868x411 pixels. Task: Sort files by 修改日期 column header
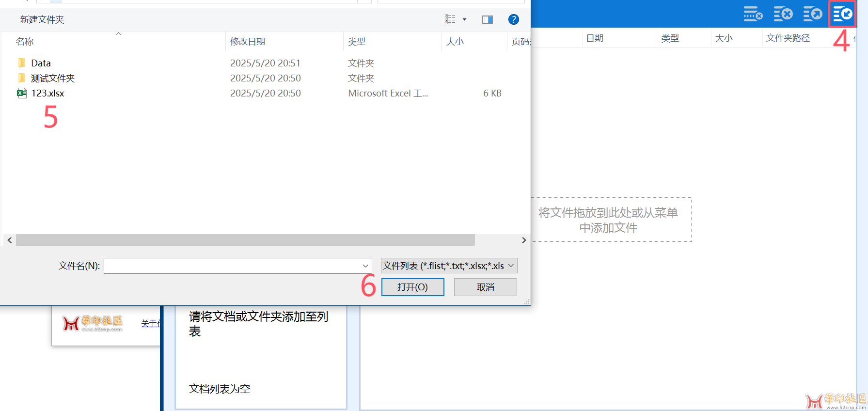pyautogui.click(x=248, y=41)
